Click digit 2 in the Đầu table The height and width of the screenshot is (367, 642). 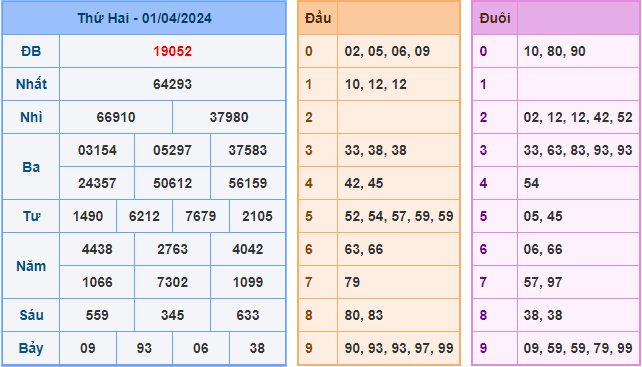[309, 118]
